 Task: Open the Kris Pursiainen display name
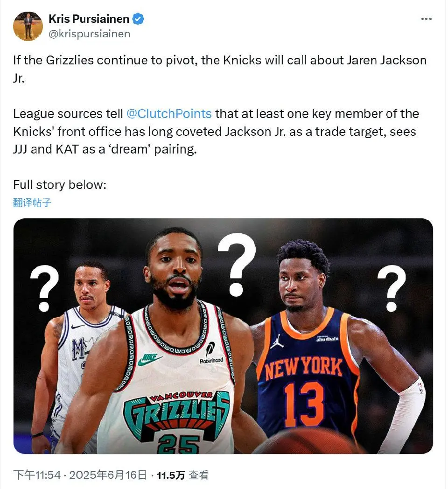click(x=89, y=19)
